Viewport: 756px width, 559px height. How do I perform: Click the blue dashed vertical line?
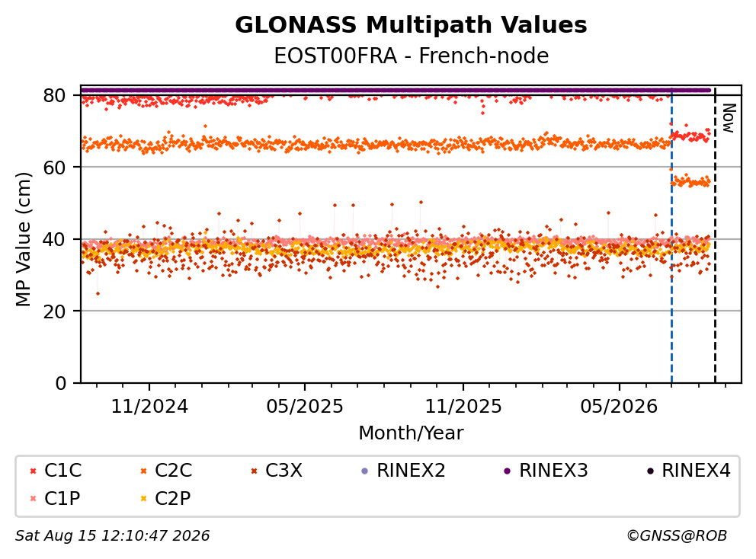pyautogui.click(x=671, y=236)
